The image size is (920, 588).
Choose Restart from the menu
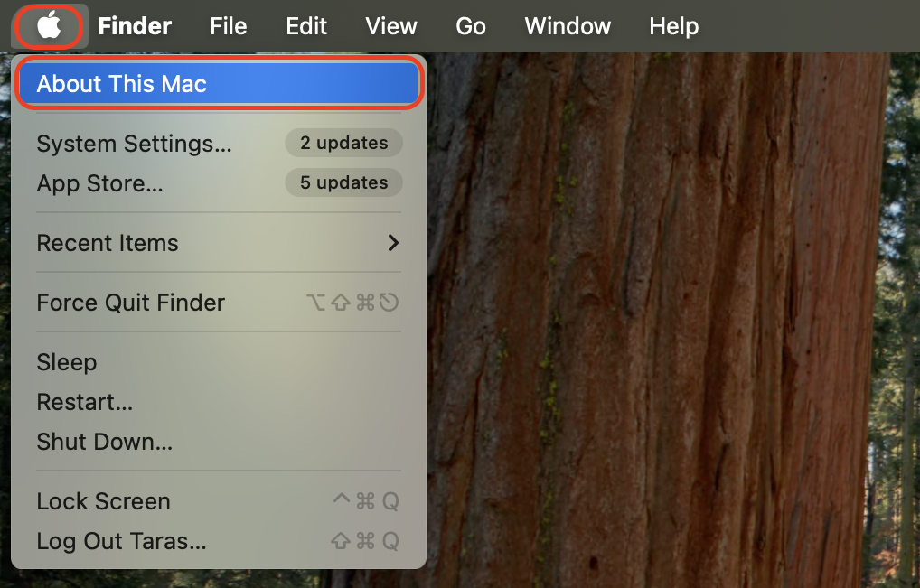(84, 402)
